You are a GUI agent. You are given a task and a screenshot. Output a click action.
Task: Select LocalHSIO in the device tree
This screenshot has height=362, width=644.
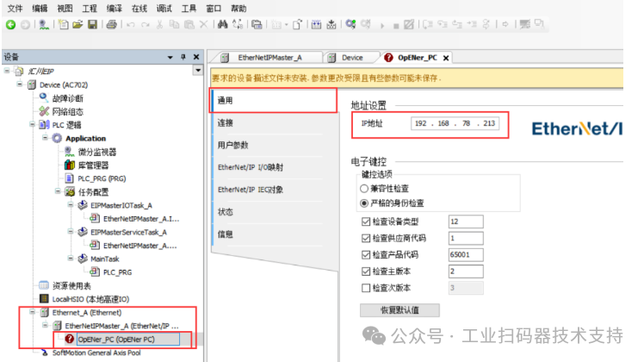90,299
